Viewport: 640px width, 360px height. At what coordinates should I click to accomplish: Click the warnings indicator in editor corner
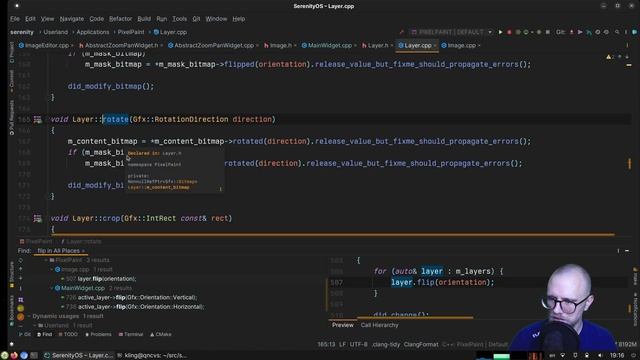[x=610, y=57]
